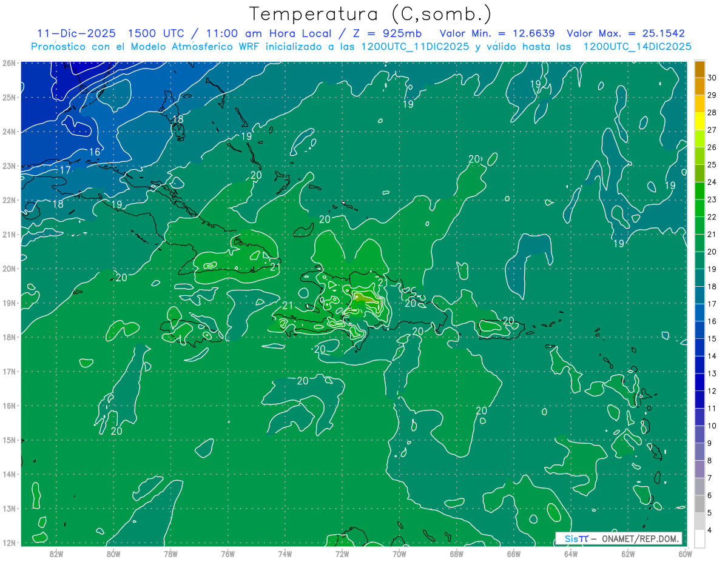The width and height of the screenshot is (728, 562).
Task: Click the "12N" latitude axis label
Action: tap(8, 543)
